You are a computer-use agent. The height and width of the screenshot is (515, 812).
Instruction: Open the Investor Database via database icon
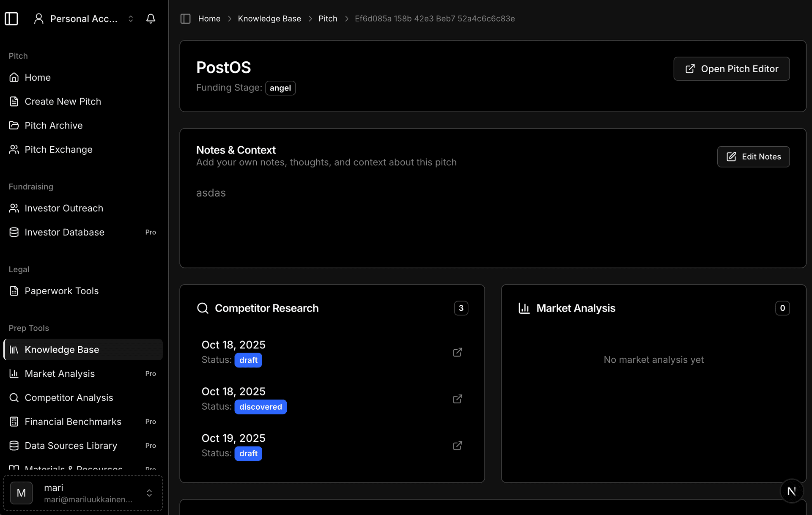14,232
